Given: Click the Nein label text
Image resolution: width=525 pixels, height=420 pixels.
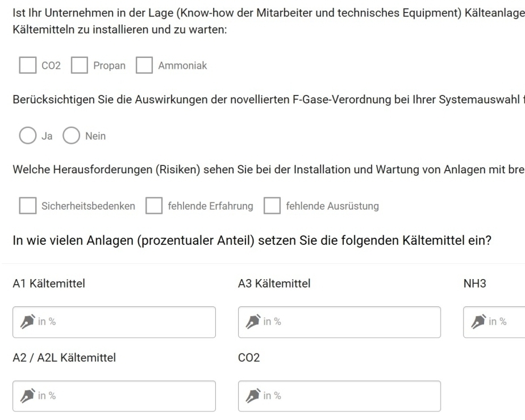Looking at the screenshot, I should click(95, 136).
